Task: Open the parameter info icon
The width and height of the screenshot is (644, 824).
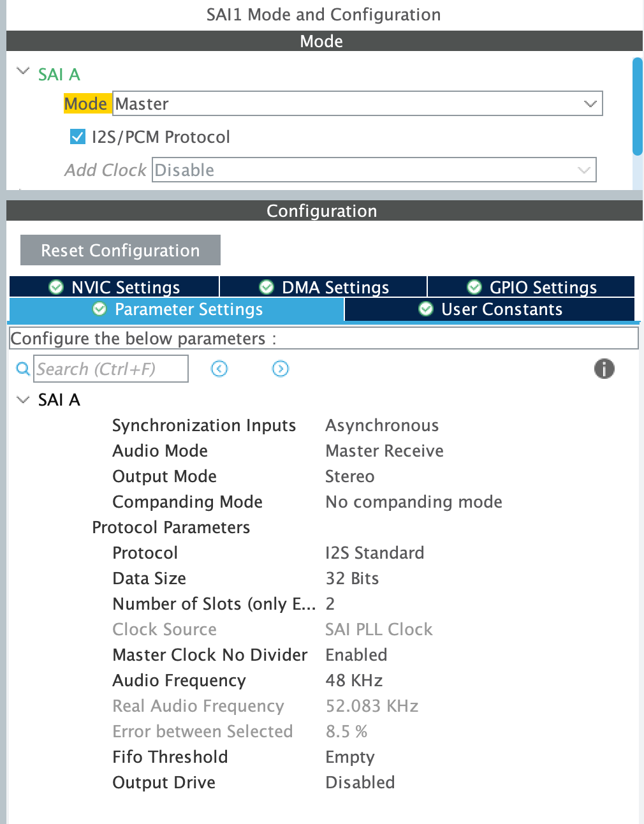Action: pos(603,369)
